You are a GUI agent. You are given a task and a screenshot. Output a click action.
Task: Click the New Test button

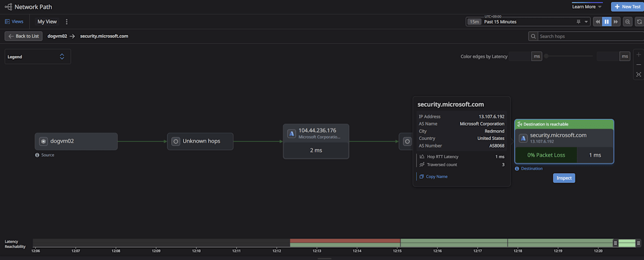coord(626,7)
